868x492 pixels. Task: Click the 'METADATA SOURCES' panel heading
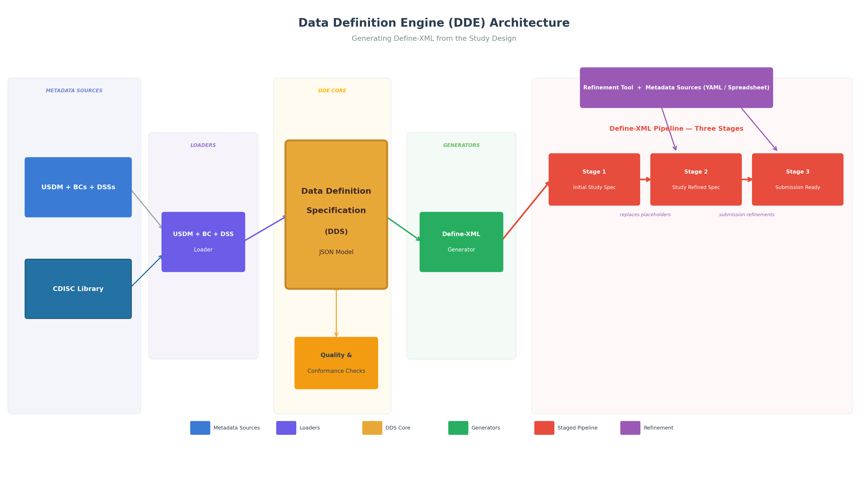coord(74,90)
